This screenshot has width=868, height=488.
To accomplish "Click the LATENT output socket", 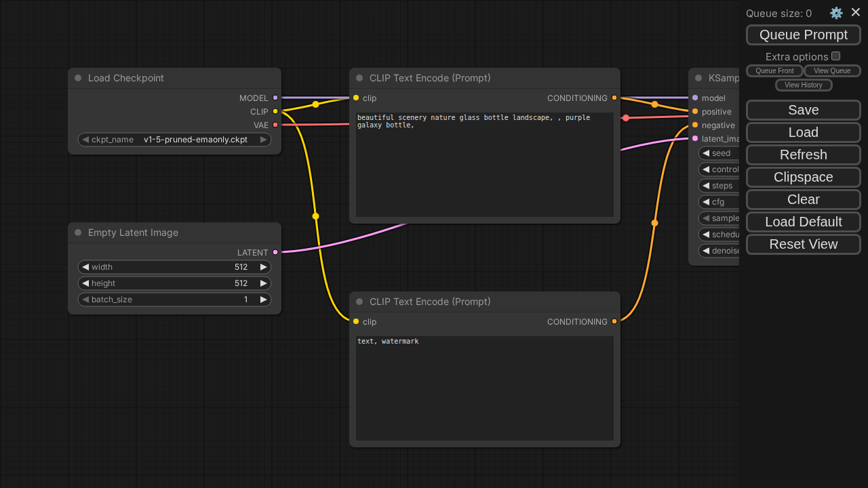I will [x=275, y=252].
